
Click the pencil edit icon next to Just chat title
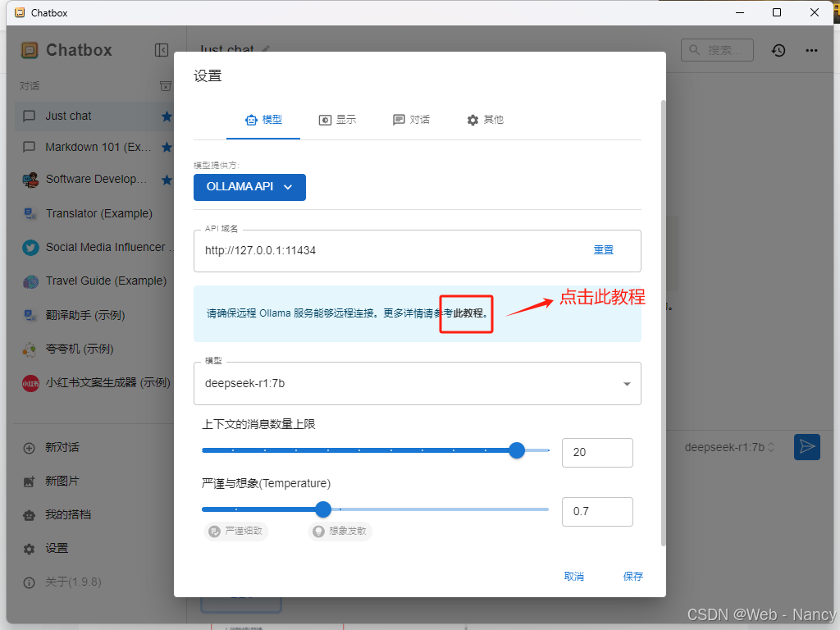point(266,50)
